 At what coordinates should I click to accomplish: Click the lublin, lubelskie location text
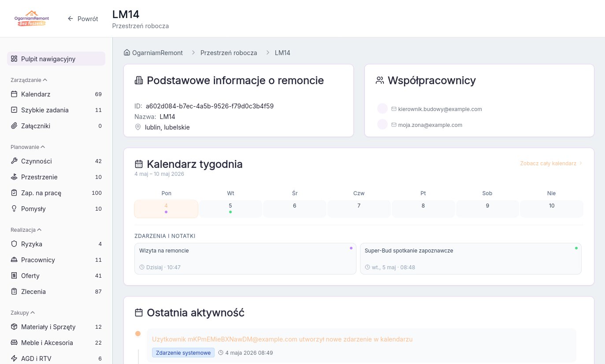coord(167,127)
